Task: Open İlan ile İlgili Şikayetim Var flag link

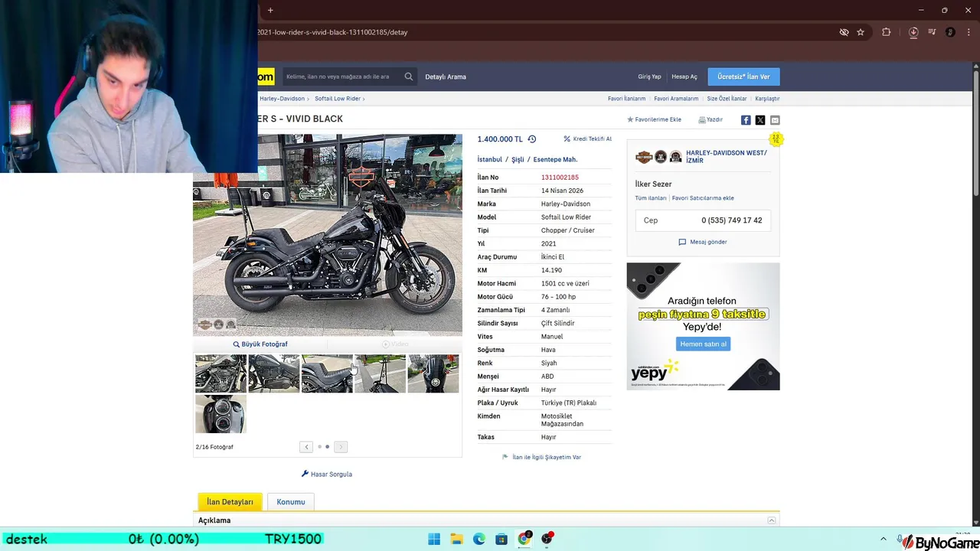Action: [x=541, y=457]
